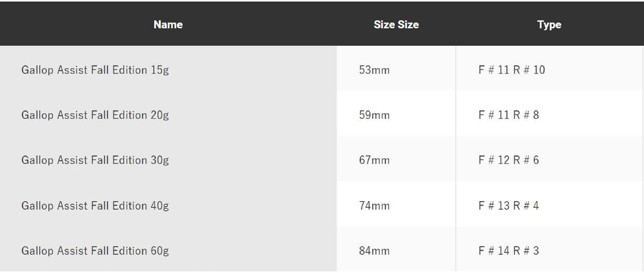
Task: Click the 67mm size cell
Action: tap(374, 160)
